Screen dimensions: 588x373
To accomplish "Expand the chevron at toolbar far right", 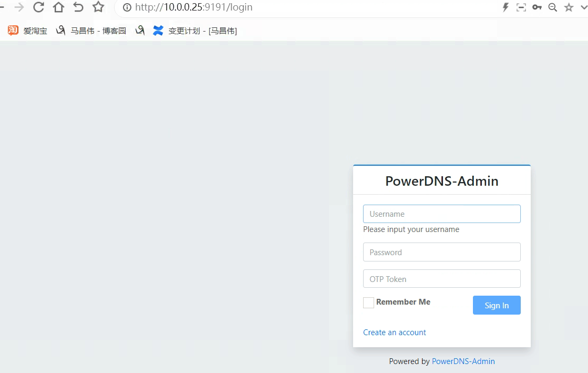I will click(x=584, y=7).
